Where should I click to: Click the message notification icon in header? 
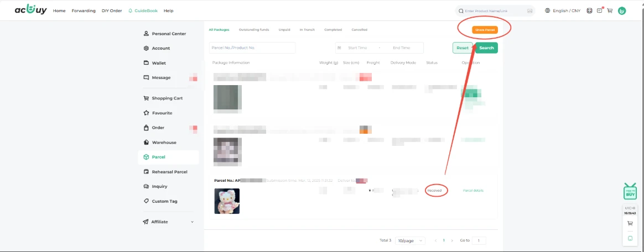(x=600, y=11)
